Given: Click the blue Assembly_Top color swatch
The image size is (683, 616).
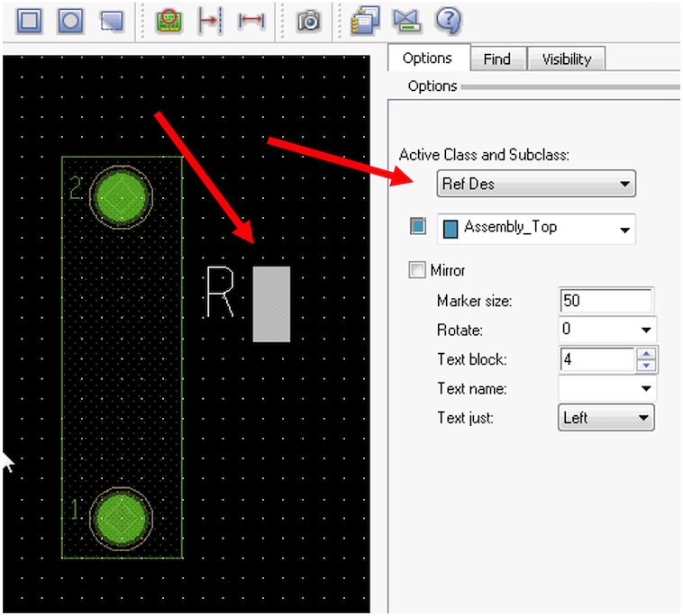Looking at the screenshot, I should click(x=451, y=229).
